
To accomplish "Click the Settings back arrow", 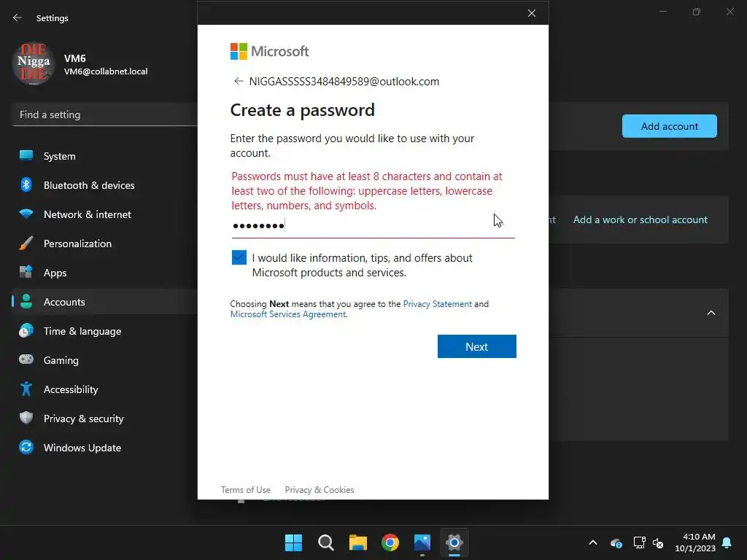I will click(18, 17).
